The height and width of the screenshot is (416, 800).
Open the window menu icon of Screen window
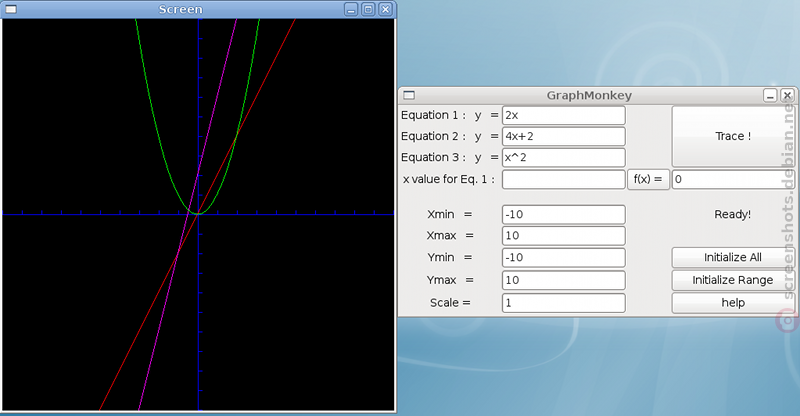coord(11,9)
